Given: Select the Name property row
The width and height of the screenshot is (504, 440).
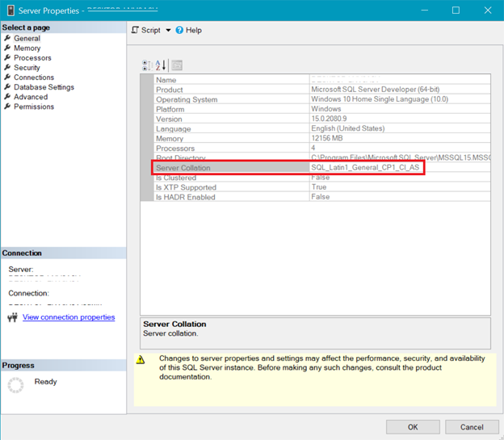Looking at the screenshot, I should pos(322,79).
